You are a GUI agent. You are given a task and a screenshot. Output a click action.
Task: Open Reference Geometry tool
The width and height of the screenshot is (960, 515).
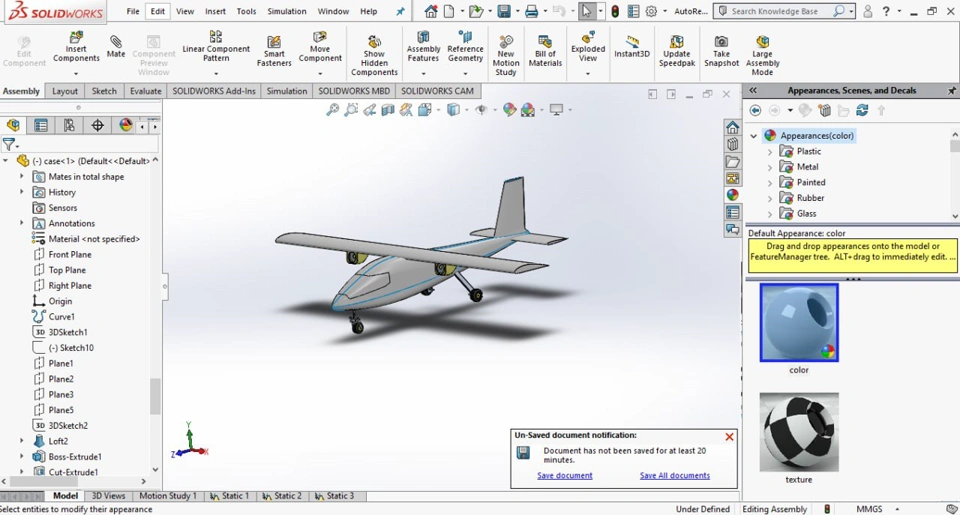click(465, 47)
